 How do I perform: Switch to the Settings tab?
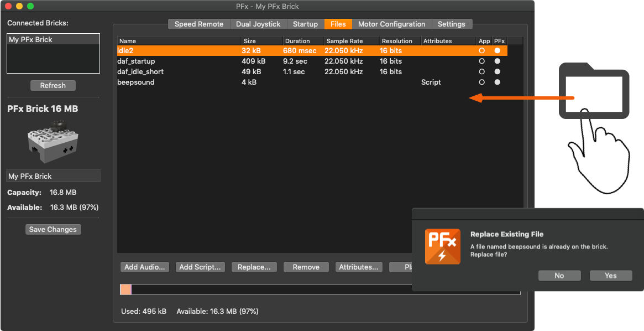pos(452,24)
